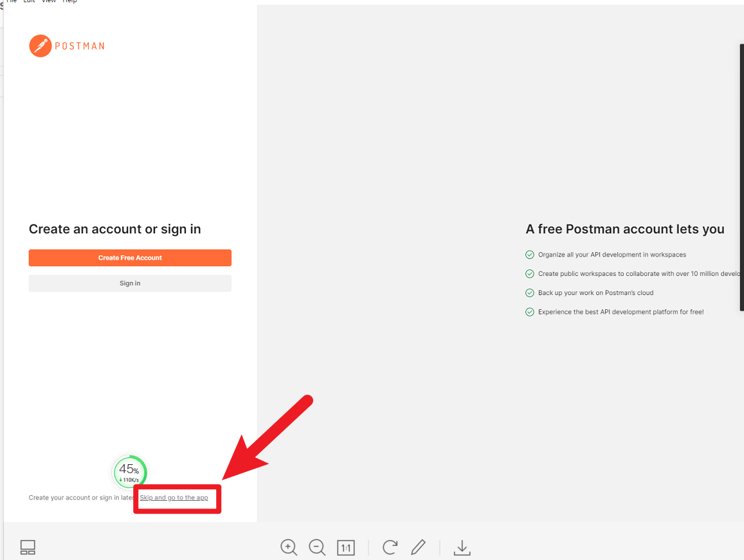Click the download image icon
Viewport: 744px width, 560px height.
tap(462, 547)
